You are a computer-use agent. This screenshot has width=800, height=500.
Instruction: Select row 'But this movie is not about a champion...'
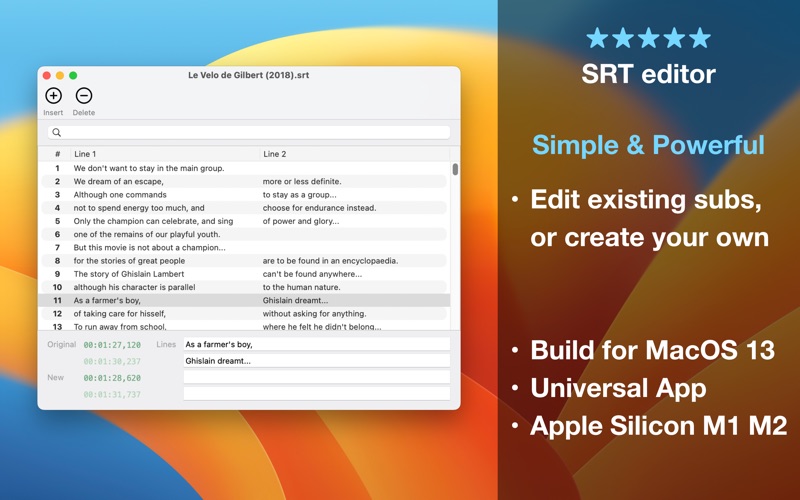pos(244,248)
